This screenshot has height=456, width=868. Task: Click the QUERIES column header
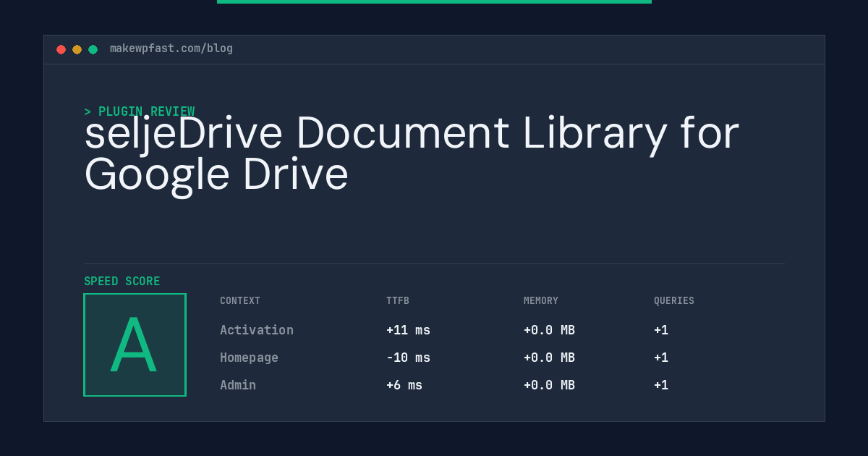[674, 301]
